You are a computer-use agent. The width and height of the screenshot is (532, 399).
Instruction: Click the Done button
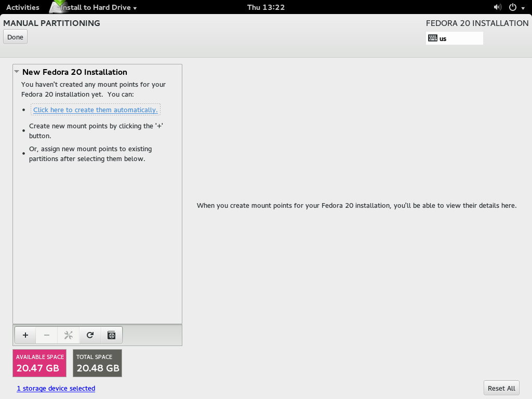point(15,37)
